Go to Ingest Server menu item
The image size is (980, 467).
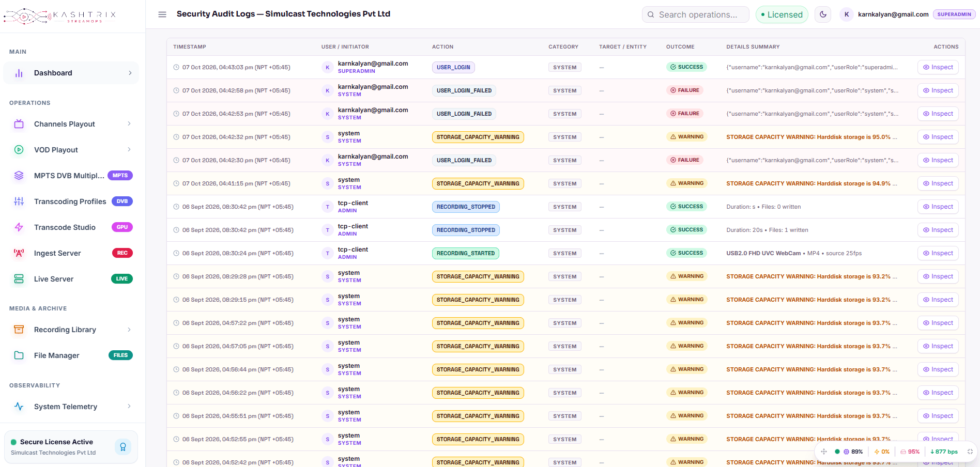[x=71, y=253]
